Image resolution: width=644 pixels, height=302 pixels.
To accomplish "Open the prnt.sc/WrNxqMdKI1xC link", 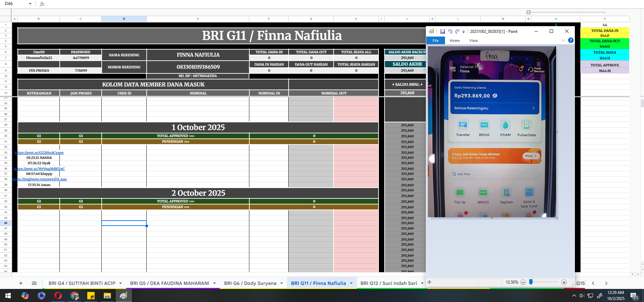I will coord(39,169).
